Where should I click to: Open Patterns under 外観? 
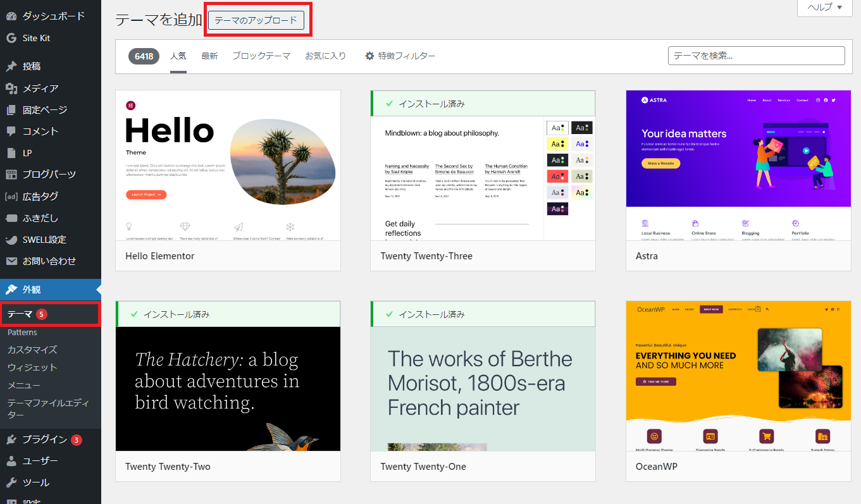coord(22,332)
